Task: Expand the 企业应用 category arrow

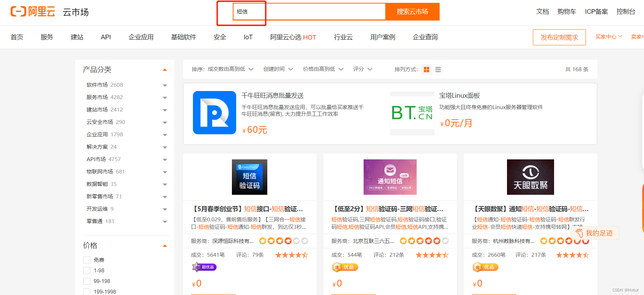Action: pyautogui.click(x=165, y=135)
